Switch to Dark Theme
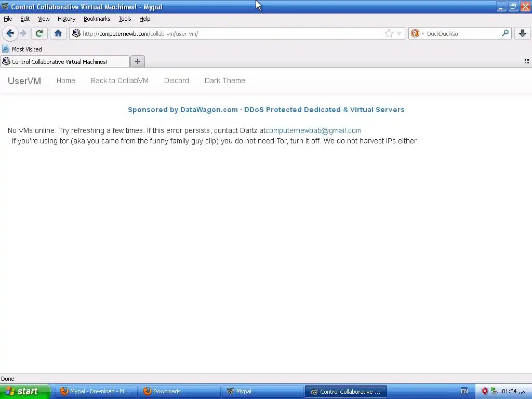This screenshot has height=399, width=532. click(x=224, y=81)
